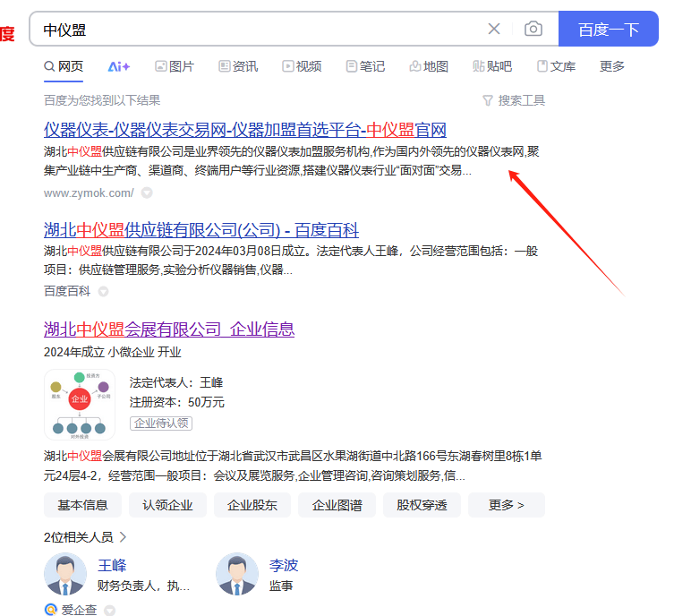Expand the 更多 tab menu
The width and height of the screenshot is (674, 616).
[x=612, y=66]
